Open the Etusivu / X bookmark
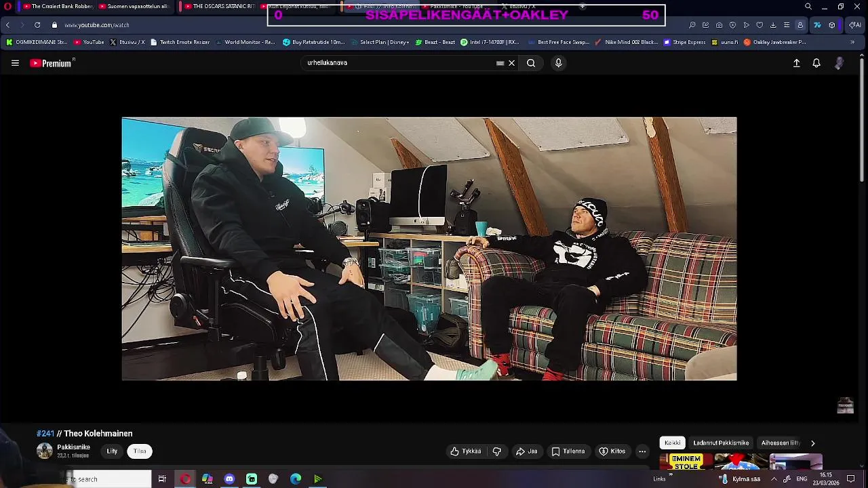 (x=127, y=42)
